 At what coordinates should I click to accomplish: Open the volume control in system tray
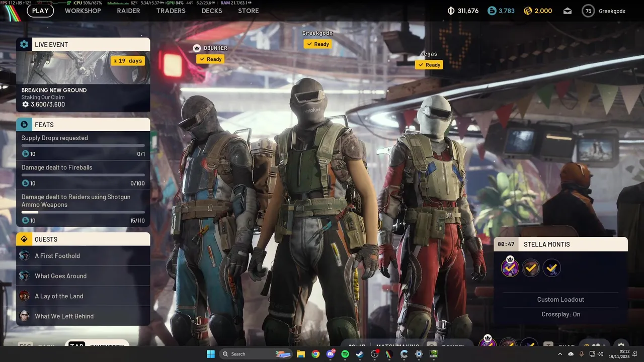pos(600,354)
